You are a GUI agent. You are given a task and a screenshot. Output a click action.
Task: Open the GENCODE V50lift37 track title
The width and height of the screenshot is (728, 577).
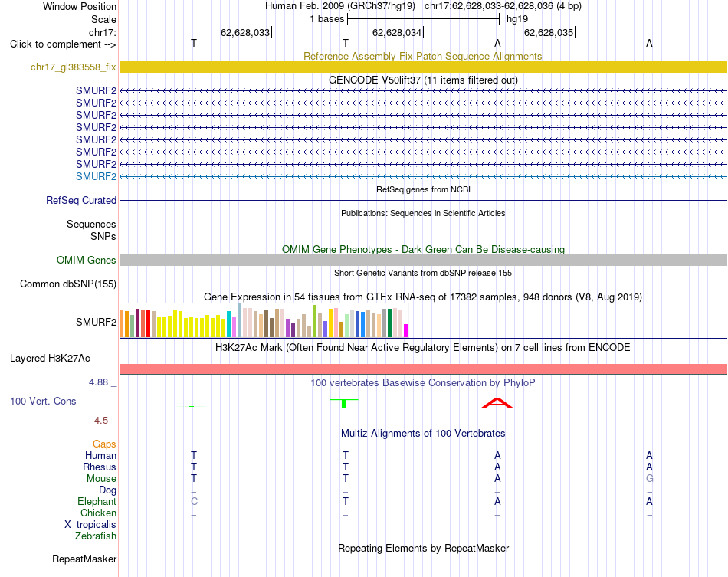coord(423,80)
